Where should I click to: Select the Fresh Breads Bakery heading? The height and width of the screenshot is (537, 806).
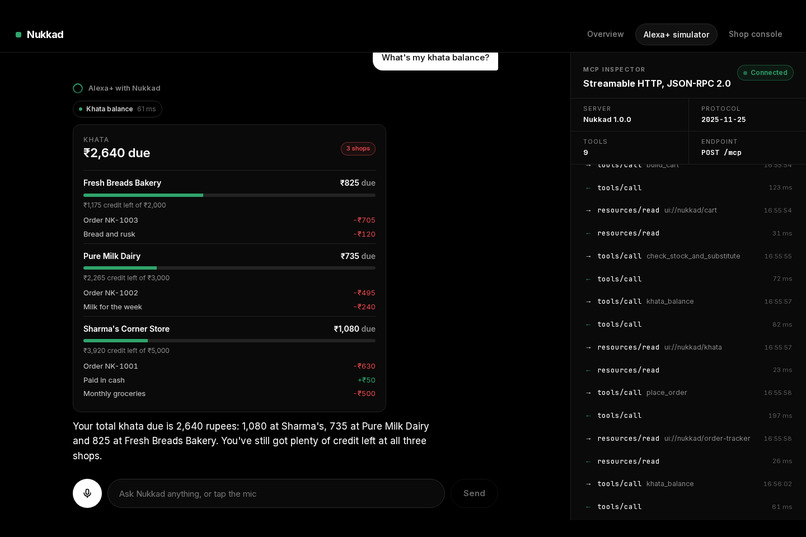pos(122,183)
